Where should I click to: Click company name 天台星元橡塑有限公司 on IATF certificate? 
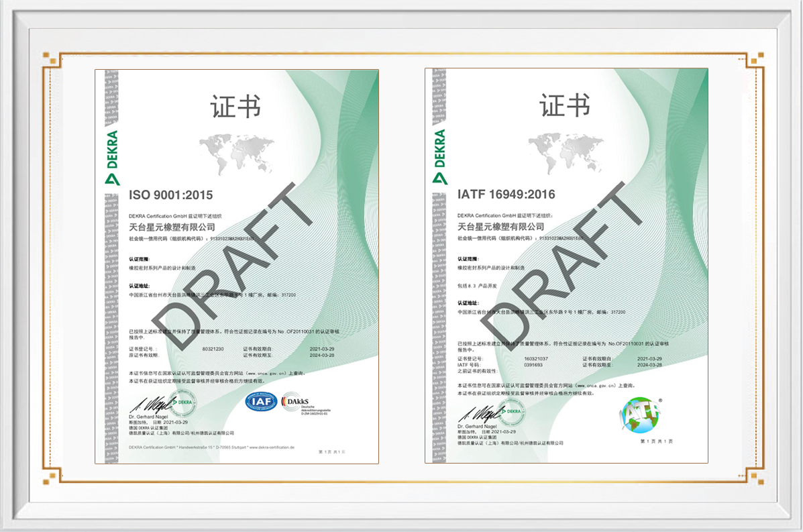click(x=501, y=226)
